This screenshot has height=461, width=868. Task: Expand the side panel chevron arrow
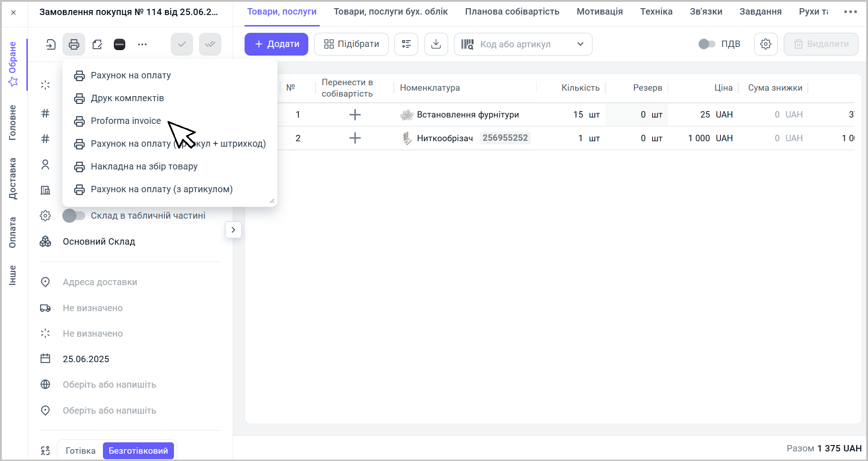233,230
